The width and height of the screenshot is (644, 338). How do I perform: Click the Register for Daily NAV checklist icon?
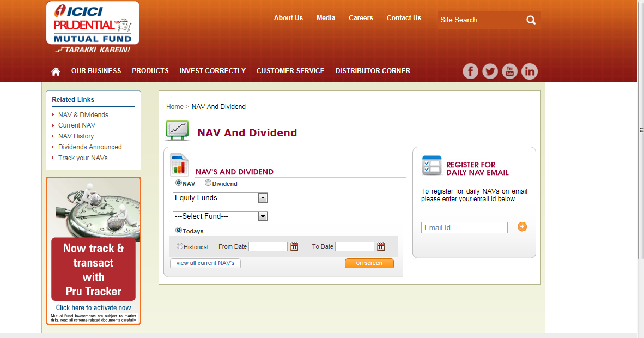click(432, 165)
